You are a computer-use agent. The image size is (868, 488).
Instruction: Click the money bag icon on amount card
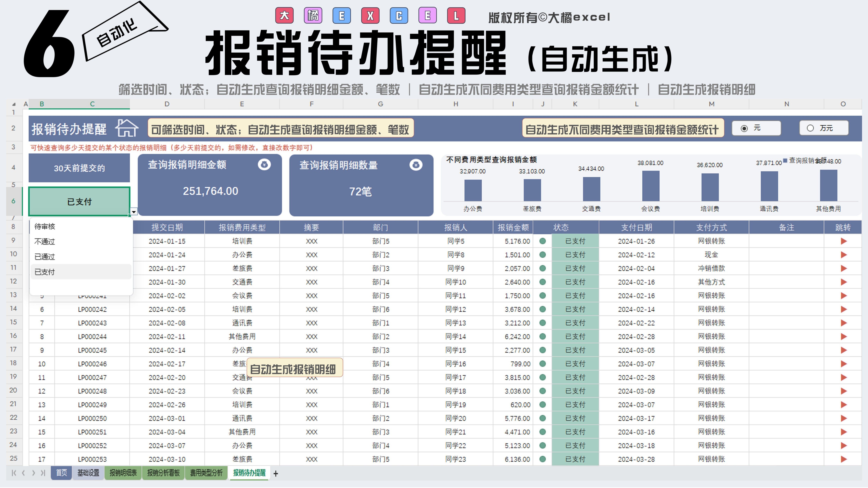point(264,165)
